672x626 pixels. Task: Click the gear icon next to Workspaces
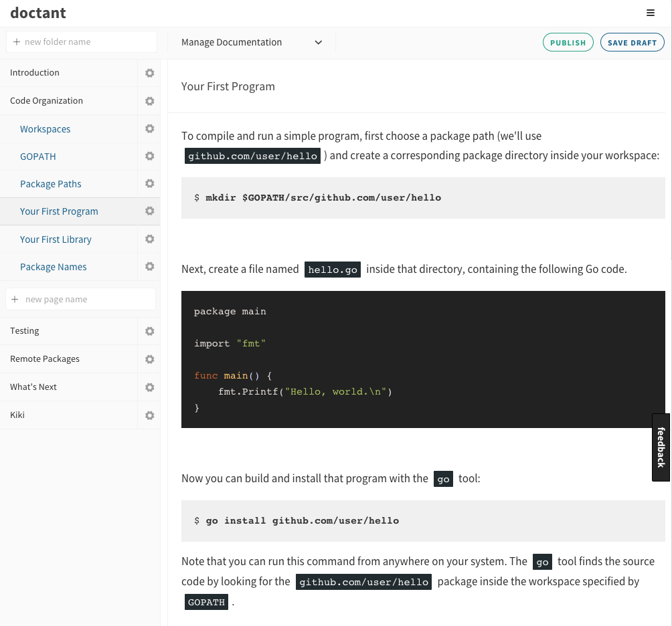[150, 128]
